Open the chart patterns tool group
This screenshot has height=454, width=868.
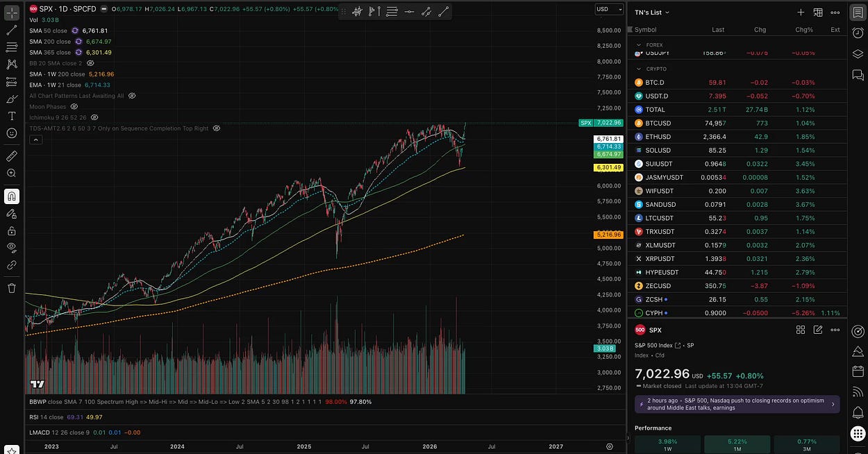[x=12, y=65]
